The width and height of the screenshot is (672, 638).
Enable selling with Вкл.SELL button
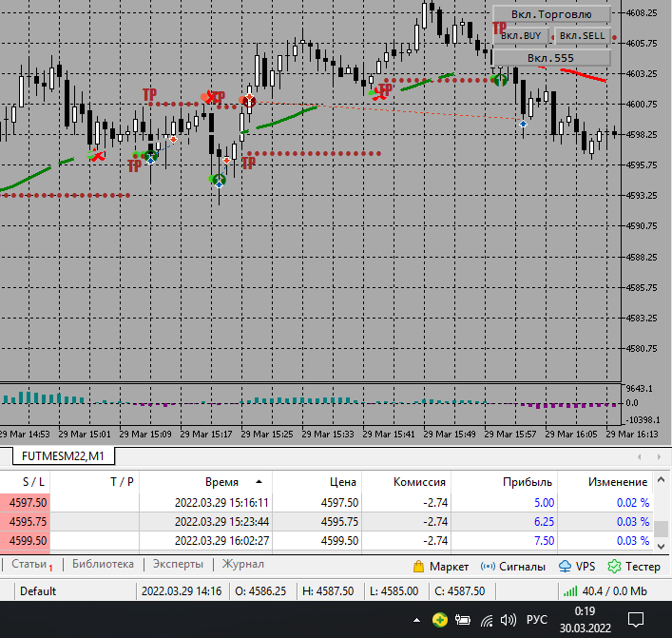click(x=582, y=36)
